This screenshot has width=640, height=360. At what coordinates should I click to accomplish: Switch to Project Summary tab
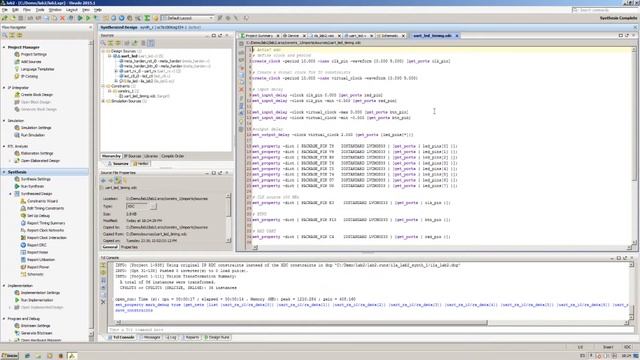pyautogui.click(x=259, y=36)
